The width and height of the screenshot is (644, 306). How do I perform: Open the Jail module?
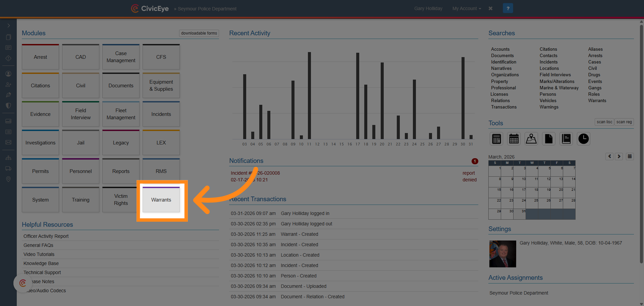[81, 142]
